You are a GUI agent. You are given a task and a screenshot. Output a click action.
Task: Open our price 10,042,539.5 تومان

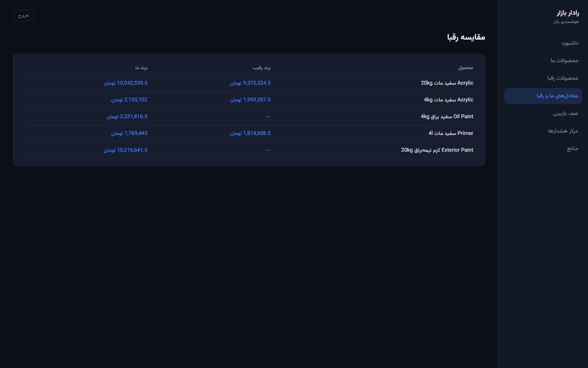126,83
